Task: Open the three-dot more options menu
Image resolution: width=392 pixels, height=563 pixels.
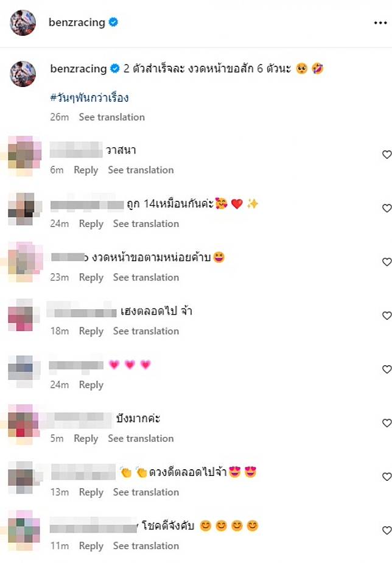Action: 380,23
